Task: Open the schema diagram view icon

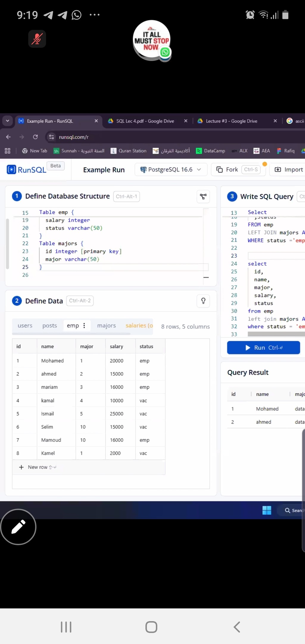Action: click(x=203, y=197)
